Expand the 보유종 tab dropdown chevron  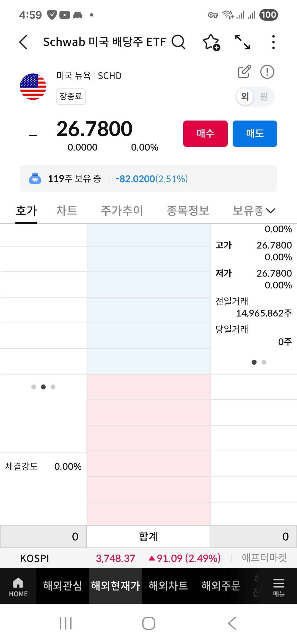click(271, 211)
